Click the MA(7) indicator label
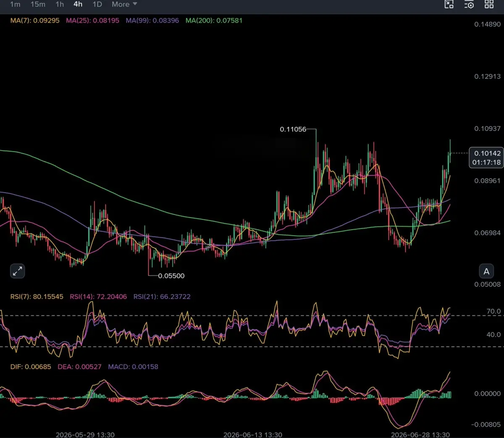This screenshot has width=504, height=438. [x=35, y=20]
